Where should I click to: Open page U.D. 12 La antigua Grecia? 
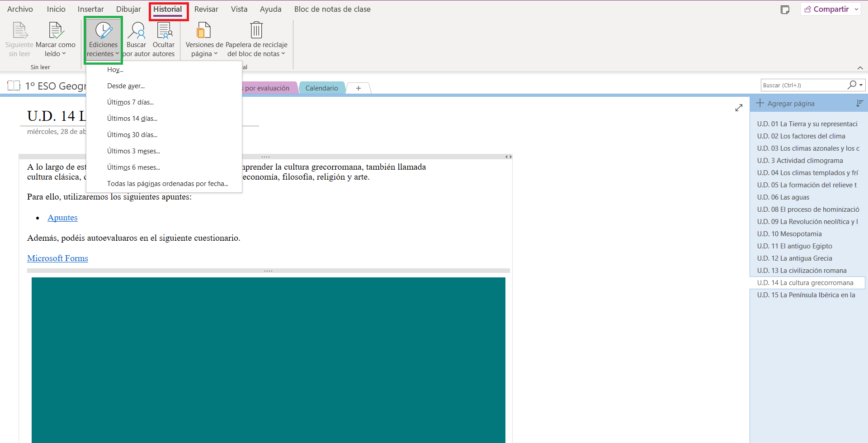click(807, 258)
